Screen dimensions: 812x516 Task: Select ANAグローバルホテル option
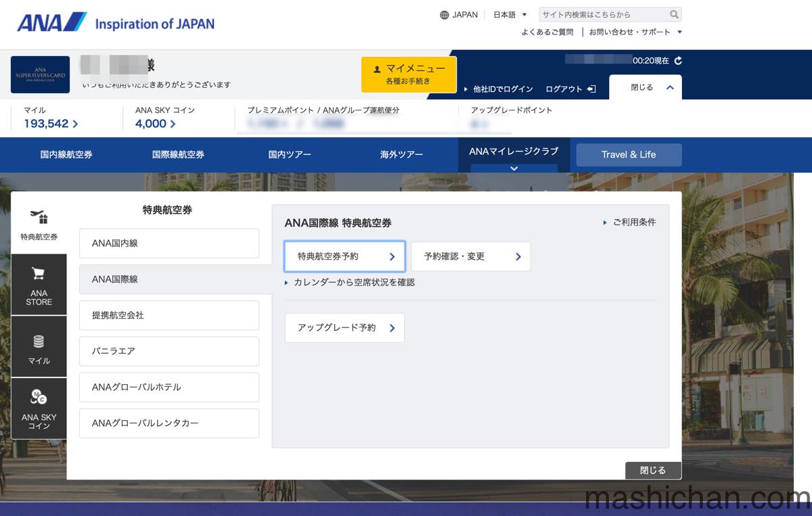coord(169,388)
